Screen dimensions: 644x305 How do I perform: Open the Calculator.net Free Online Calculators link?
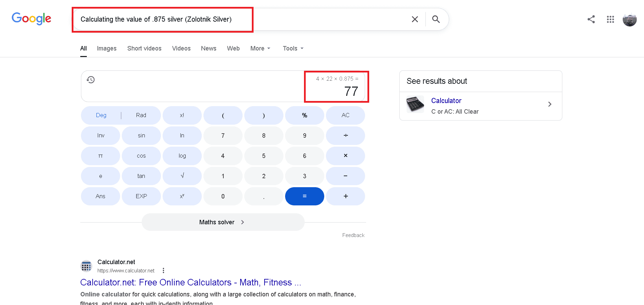pos(190,282)
